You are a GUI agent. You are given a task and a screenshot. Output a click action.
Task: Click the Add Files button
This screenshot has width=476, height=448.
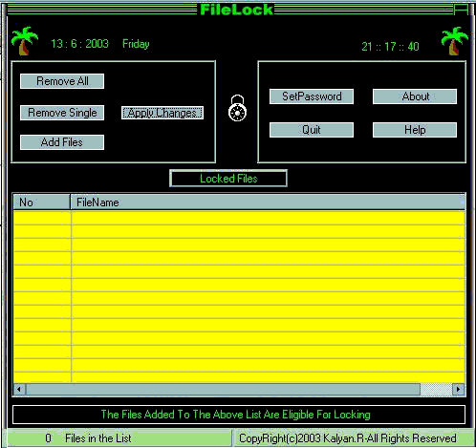62,142
